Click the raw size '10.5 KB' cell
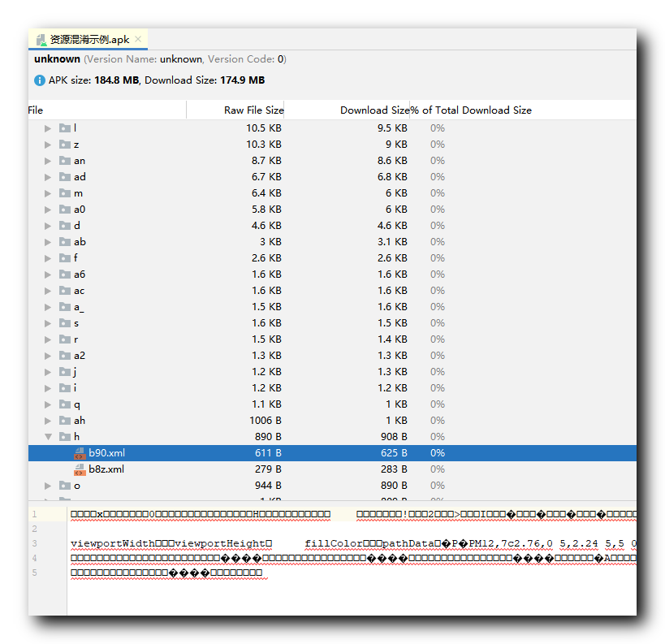The width and height of the screenshot is (665, 644). click(264, 128)
